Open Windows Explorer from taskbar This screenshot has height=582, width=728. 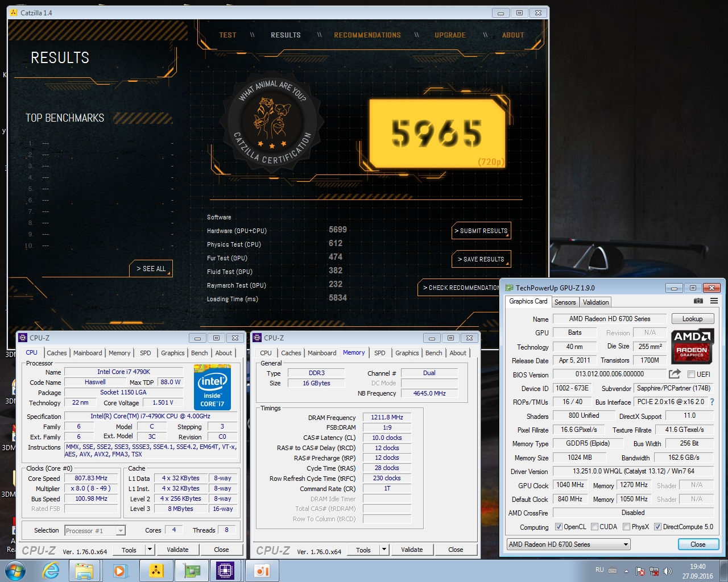coord(84,571)
